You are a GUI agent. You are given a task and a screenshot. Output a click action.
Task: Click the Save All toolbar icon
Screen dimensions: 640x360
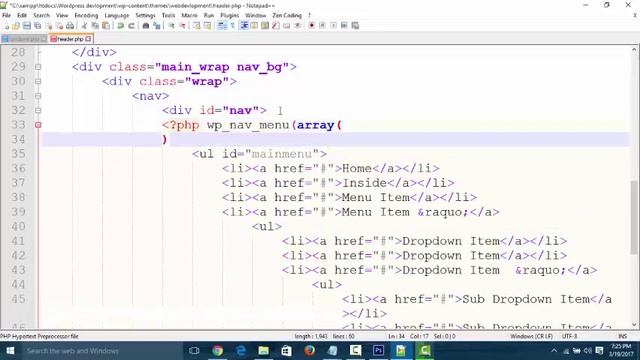coord(38,26)
